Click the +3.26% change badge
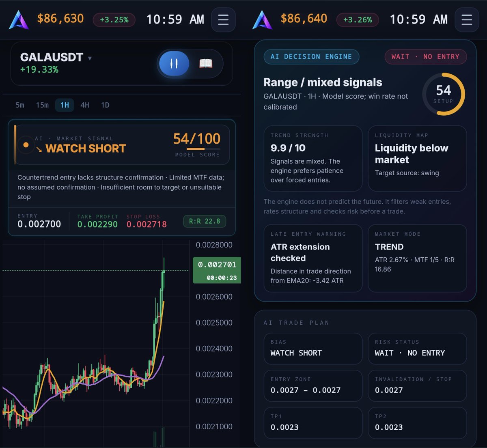The width and height of the screenshot is (487, 448). click(358, 19)
